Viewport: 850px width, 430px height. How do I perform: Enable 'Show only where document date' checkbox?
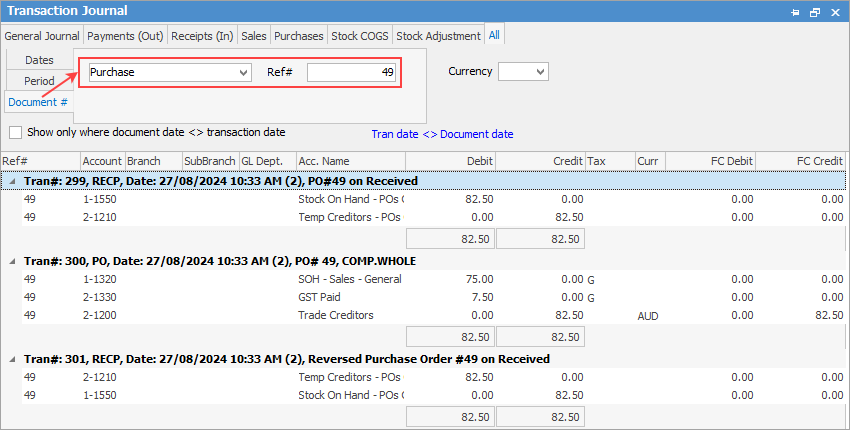(16, 132)
